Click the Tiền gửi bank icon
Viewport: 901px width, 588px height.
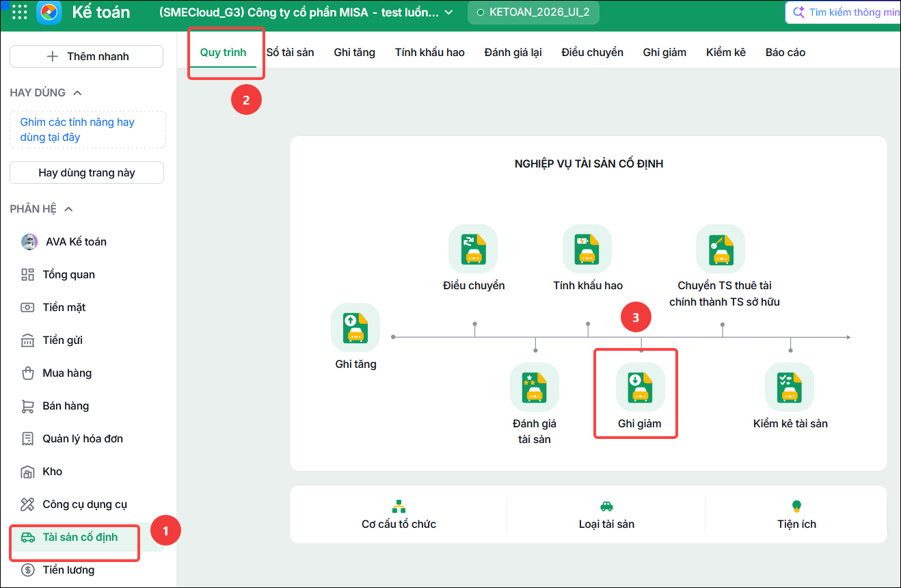pos(28,340)
